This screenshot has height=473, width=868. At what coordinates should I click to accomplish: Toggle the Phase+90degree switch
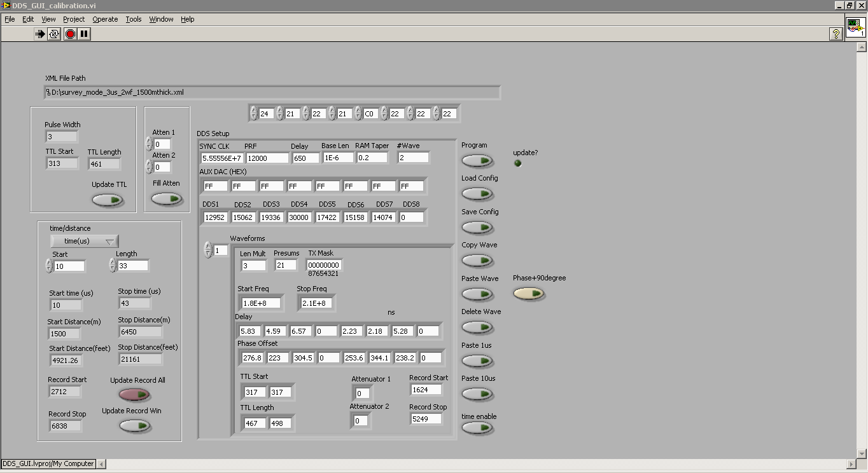529,294
